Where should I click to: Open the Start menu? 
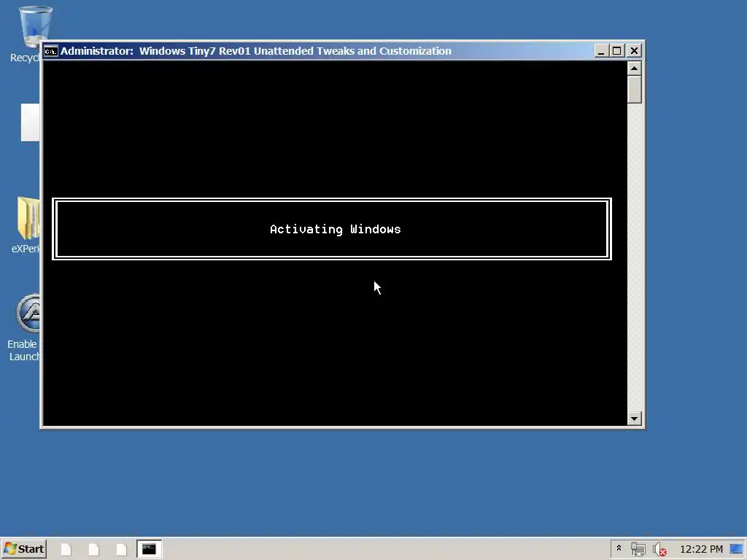click(24, 549)
